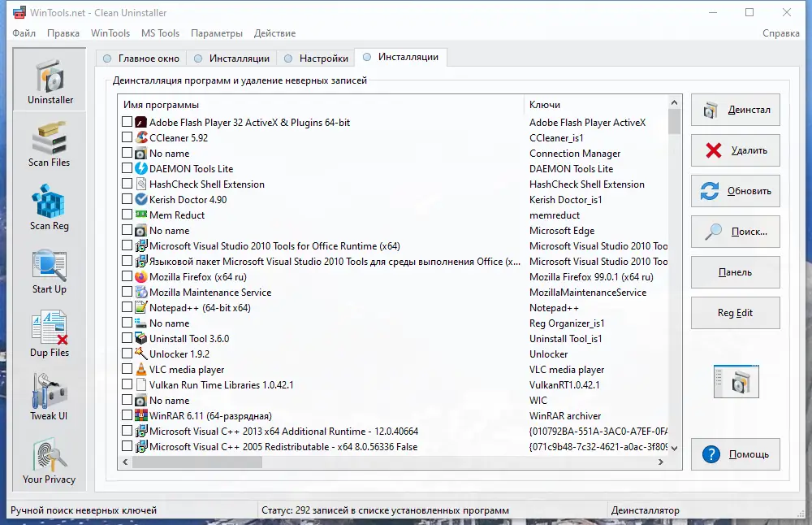This screenshot has width=812, height=525.
Task: Open the Scan Files sidebar tool
Action: [50, 144]
